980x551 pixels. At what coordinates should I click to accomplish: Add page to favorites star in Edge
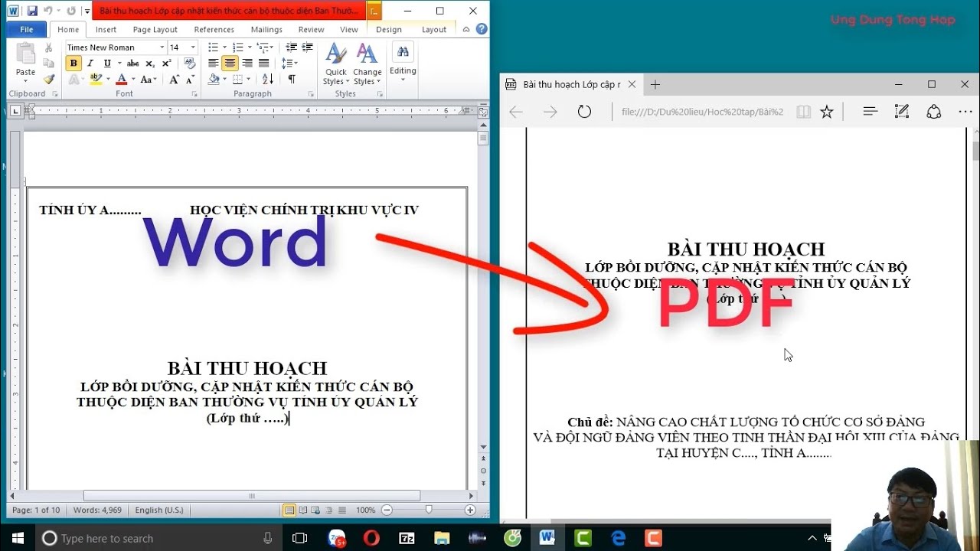coord(827,112)
